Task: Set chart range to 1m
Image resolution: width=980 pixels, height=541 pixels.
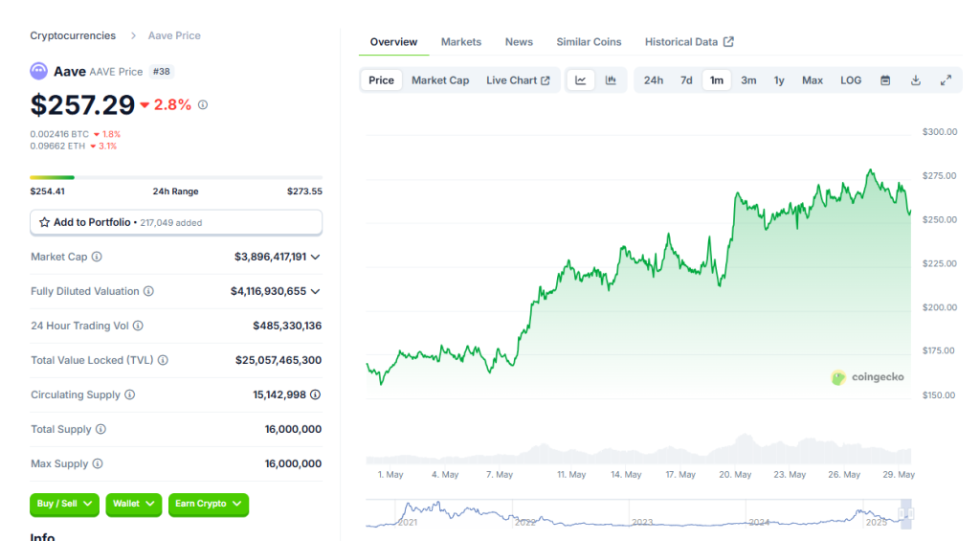Action: [717, 80]
